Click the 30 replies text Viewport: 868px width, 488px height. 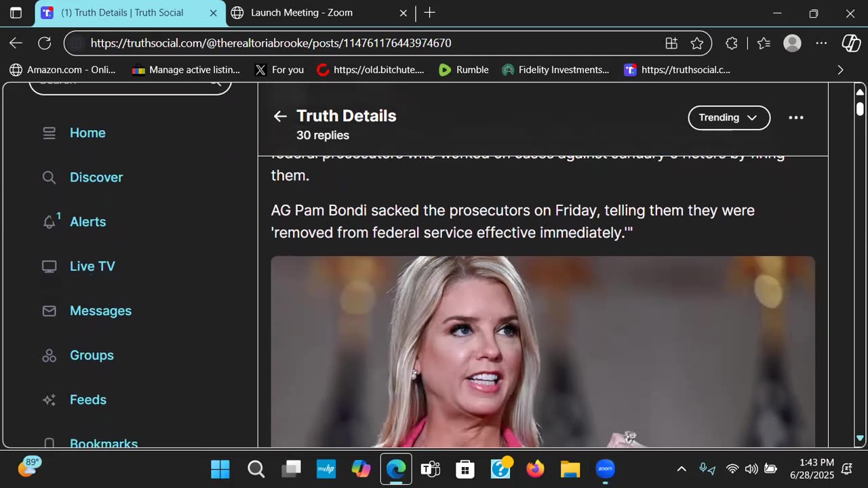tap(323, 136)
